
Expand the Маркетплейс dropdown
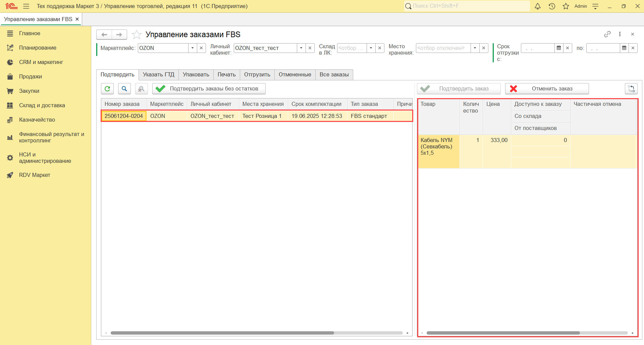coord(193,48)
